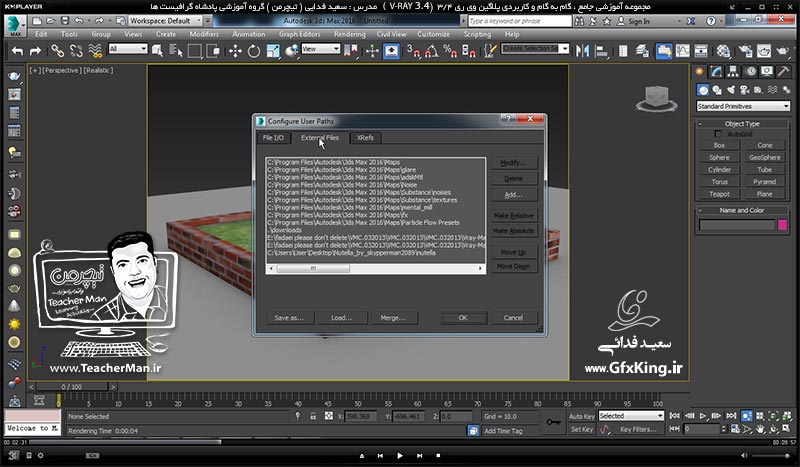Click Modify... in Configure User Paths
This screenshot has width=800, height=467.
(x=514, y=163)
